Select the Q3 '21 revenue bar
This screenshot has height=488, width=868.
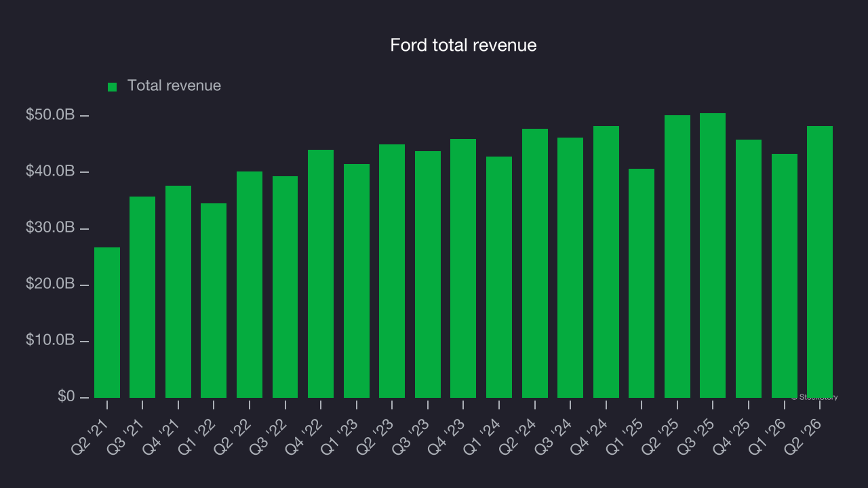(x=142, y=297)
